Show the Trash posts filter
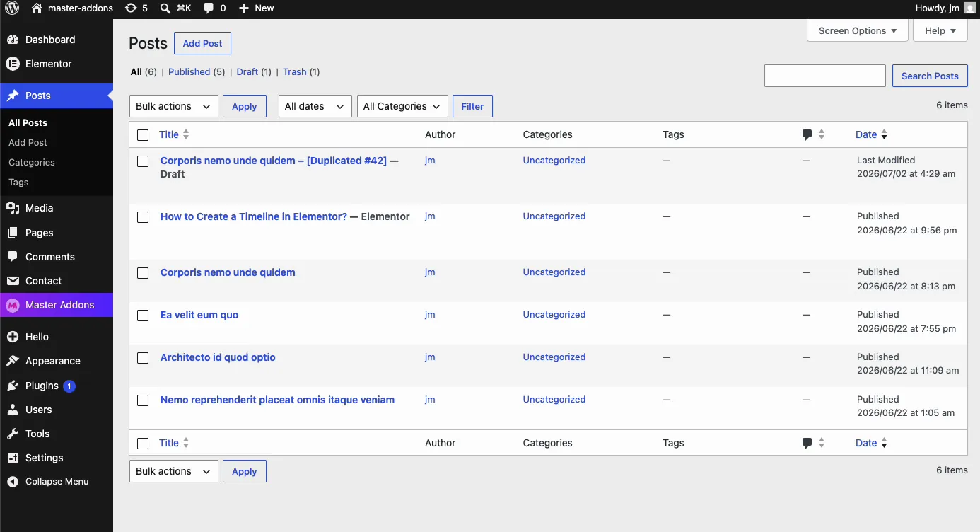Screen dimensions: 980x532 [295, 71]
